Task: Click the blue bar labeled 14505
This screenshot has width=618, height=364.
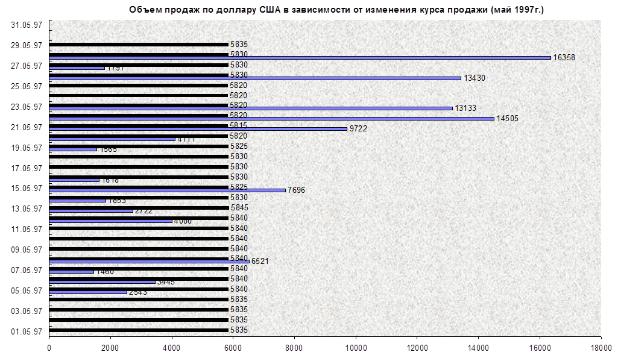Action: click(271, 119)
